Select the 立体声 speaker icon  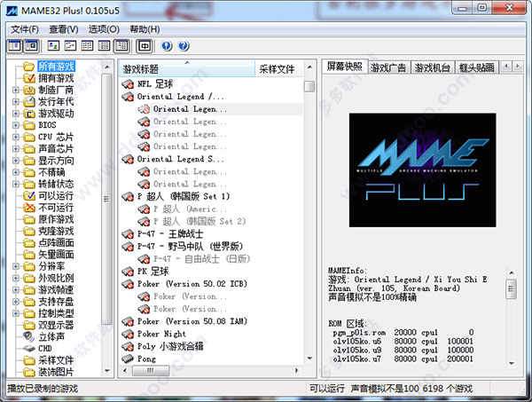[x=29, y=337]
